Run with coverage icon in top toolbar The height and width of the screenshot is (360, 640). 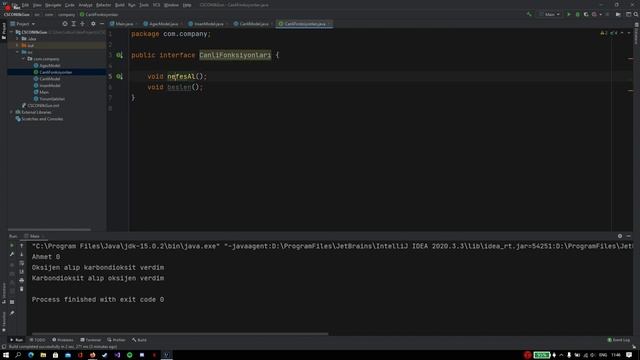(x=586, y=14)
